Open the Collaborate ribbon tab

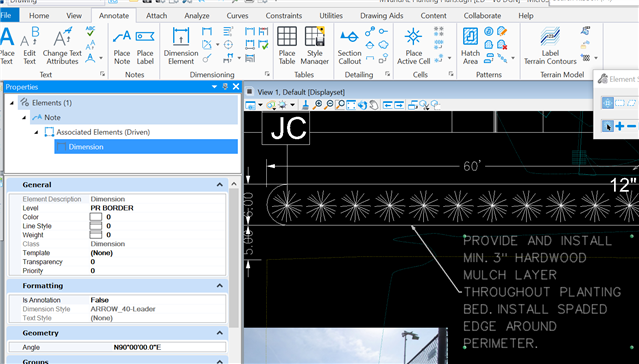pyautogui.click(x=482, y=16)
